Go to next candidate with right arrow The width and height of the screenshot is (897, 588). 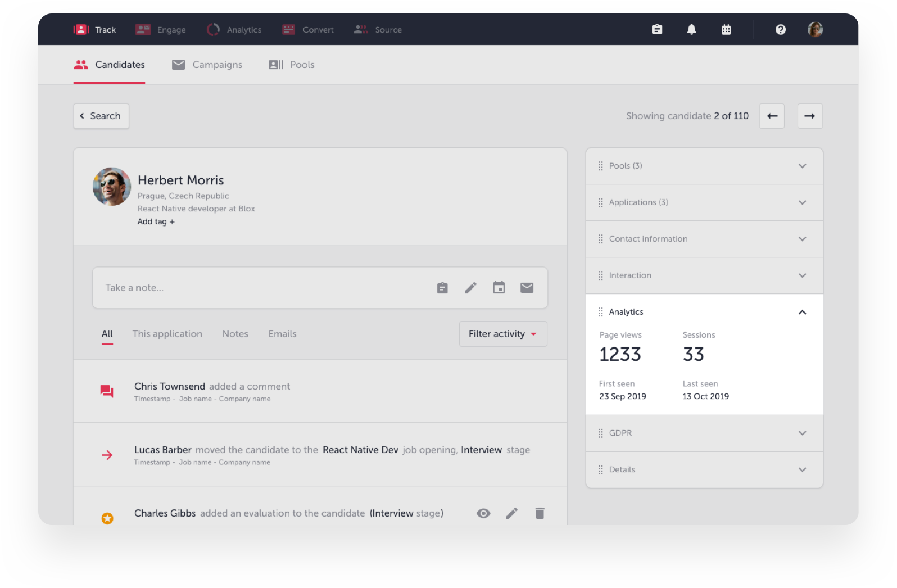click(809, 116)
